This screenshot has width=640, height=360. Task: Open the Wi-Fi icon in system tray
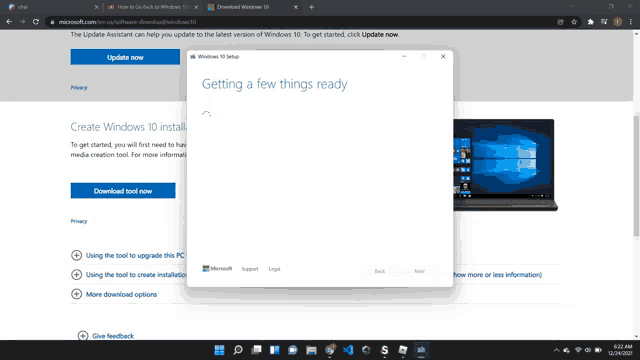point(578,350)
